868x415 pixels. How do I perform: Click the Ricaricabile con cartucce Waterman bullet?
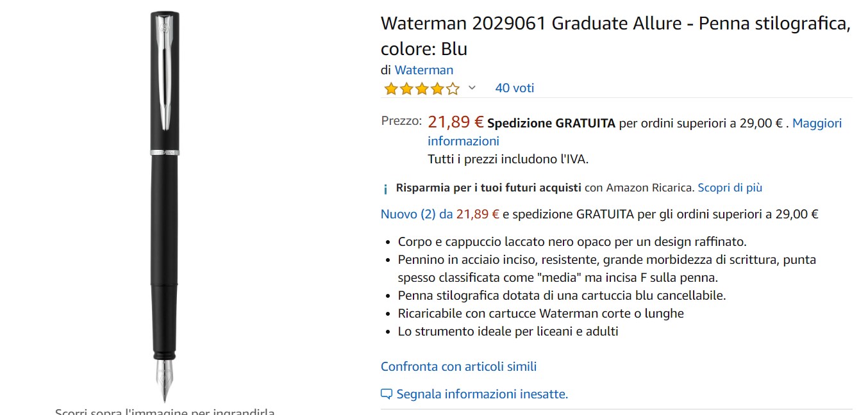coord(540,313)
